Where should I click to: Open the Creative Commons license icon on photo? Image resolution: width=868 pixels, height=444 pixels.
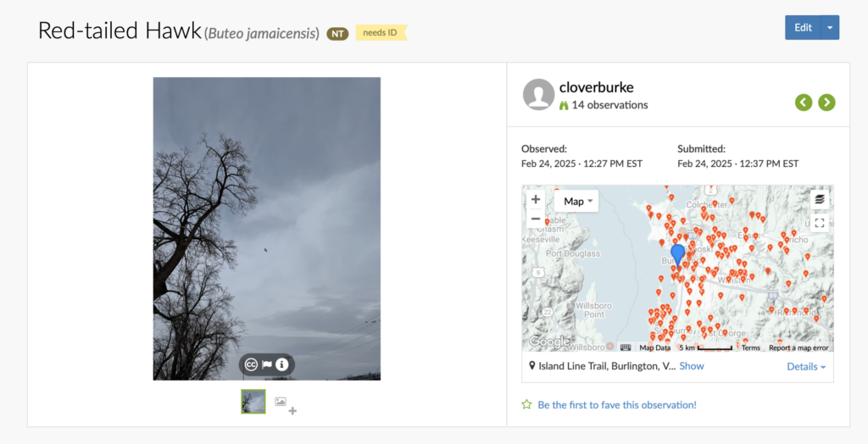(251, 364)
